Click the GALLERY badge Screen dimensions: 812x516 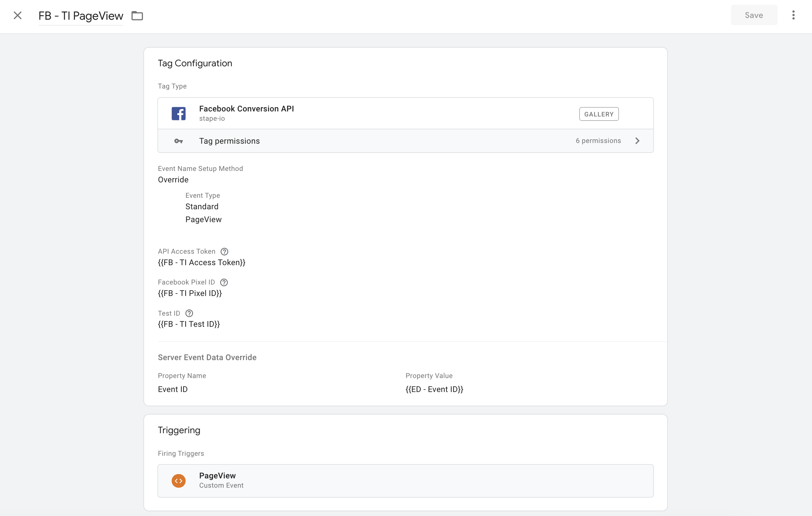[599, 114]
